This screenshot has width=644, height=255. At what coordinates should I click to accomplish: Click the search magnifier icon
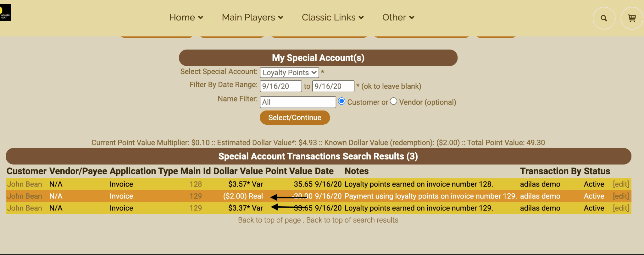[604, 18]
